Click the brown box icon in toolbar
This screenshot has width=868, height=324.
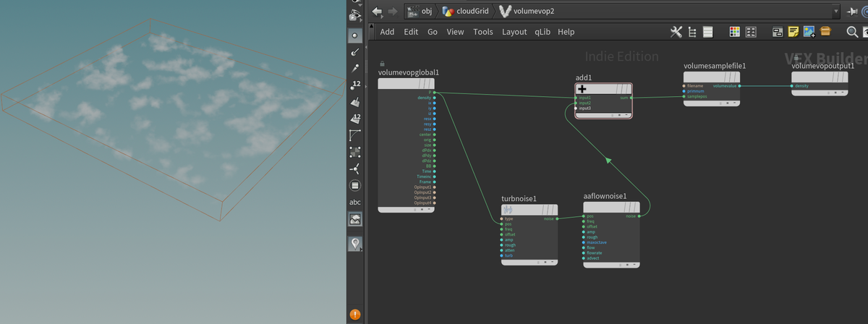(825, 32)
